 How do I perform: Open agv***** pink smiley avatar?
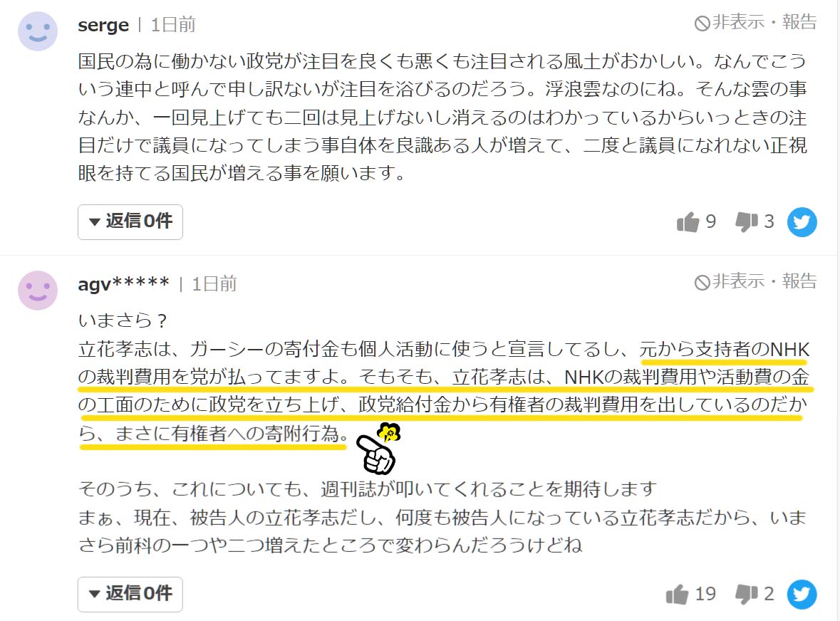38,290
